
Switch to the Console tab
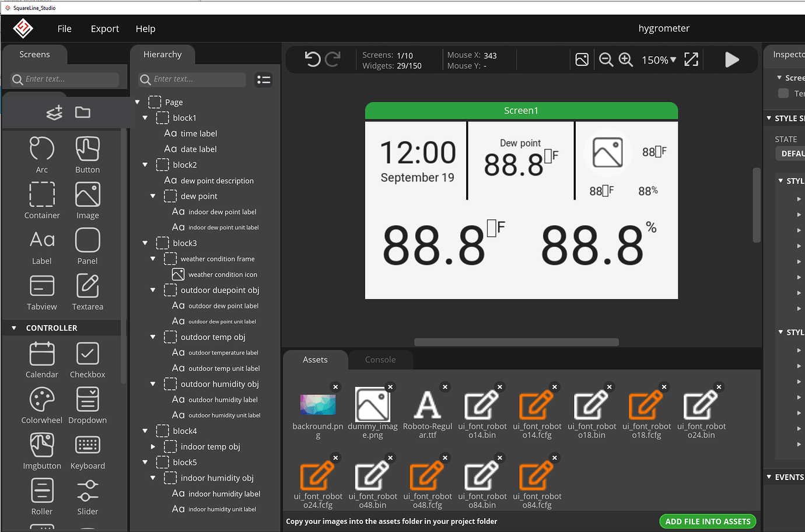click(380, 360)
